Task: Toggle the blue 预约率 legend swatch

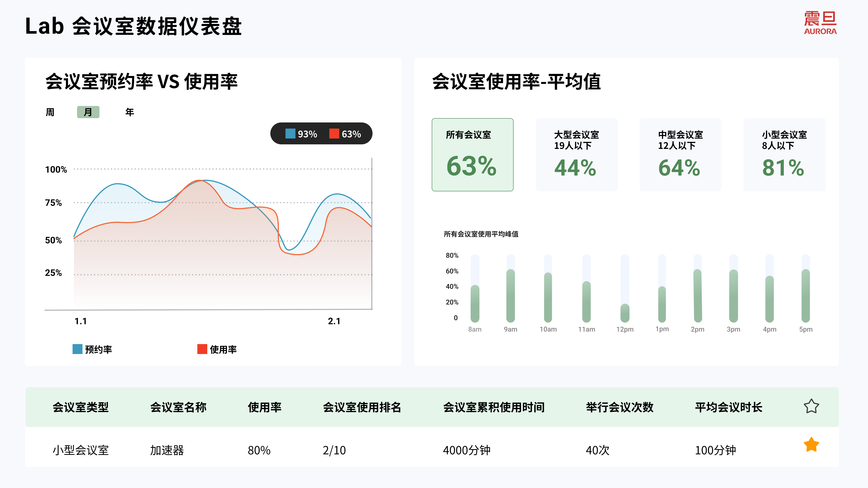Action: (x=78, y=349)
